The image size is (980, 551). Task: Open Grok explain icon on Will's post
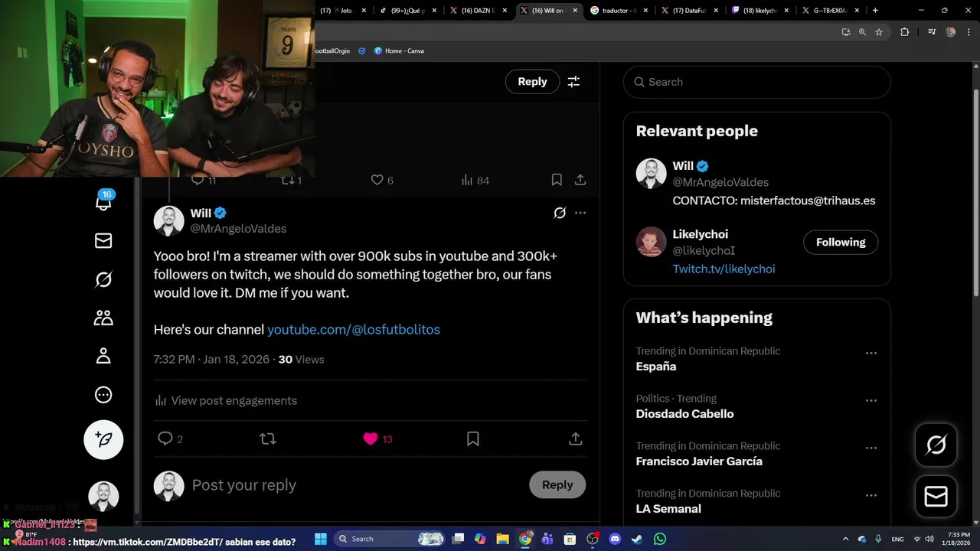coord(560,213)
